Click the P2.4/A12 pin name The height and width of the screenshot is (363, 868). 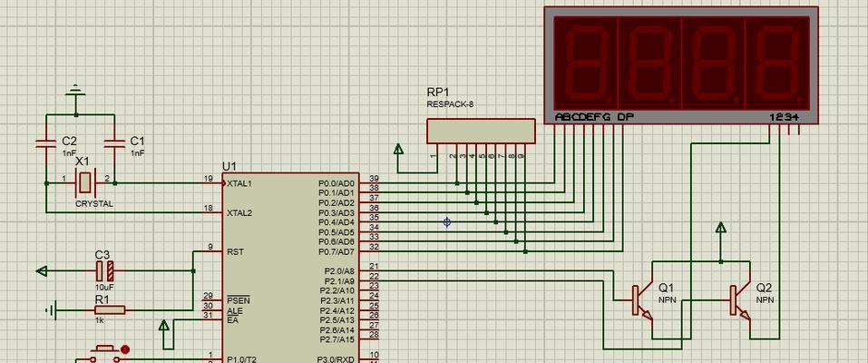[x=336, y=310]
